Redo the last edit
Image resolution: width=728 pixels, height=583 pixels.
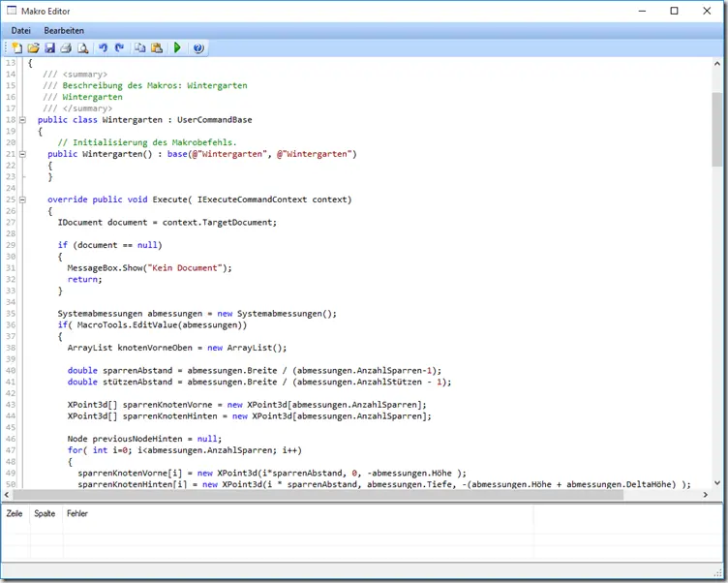point(119,47)
